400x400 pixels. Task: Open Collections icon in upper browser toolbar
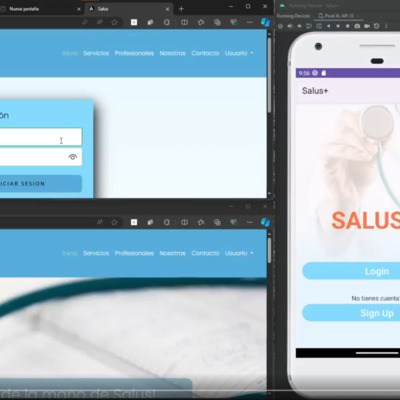pos(217,22)
